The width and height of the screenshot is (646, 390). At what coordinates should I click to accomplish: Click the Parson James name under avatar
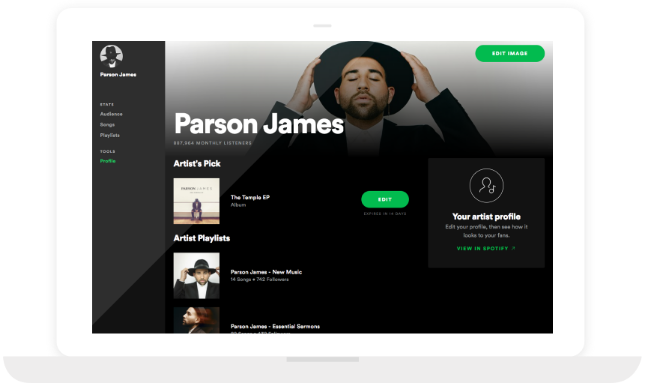[118, 75]
